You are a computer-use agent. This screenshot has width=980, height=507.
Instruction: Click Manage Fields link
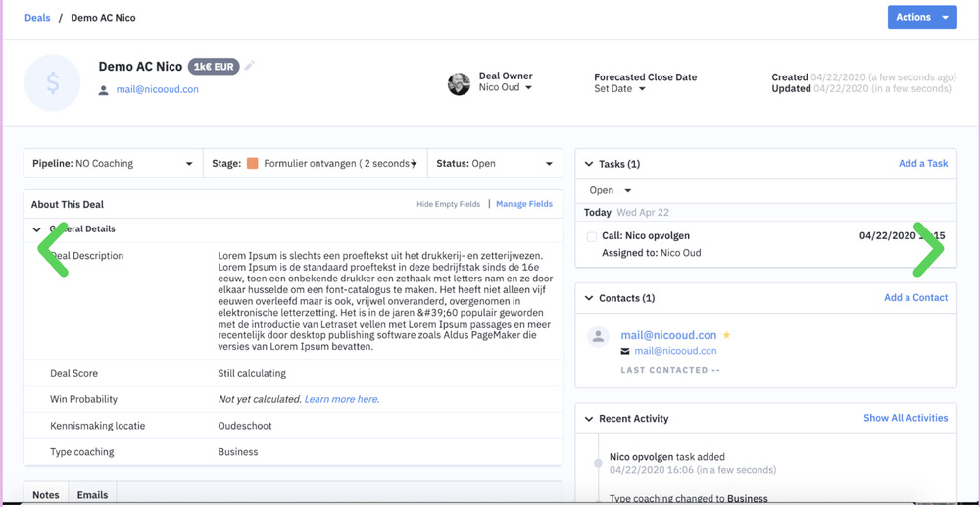(524, 204)
